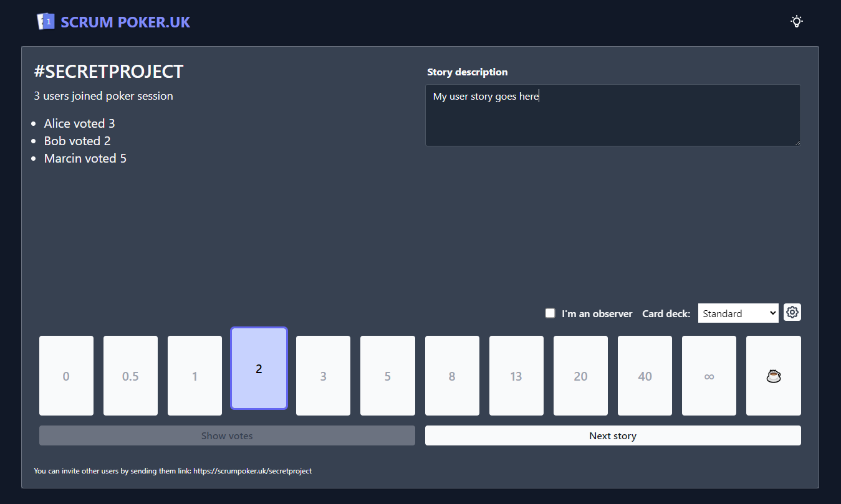
Task: Open card deck settings gear icon
Action: pyautogui.click(x=792, y=312)
